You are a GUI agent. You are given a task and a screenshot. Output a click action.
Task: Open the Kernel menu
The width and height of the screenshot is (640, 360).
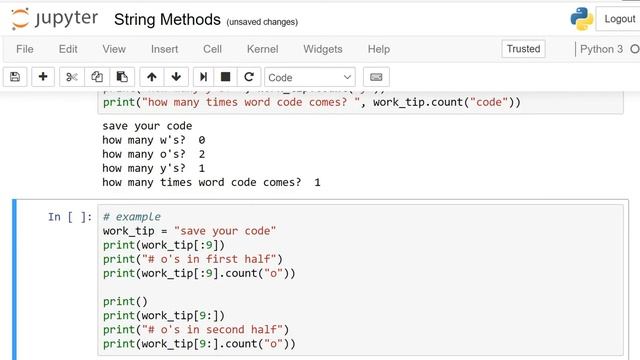[x=262, y=49]
